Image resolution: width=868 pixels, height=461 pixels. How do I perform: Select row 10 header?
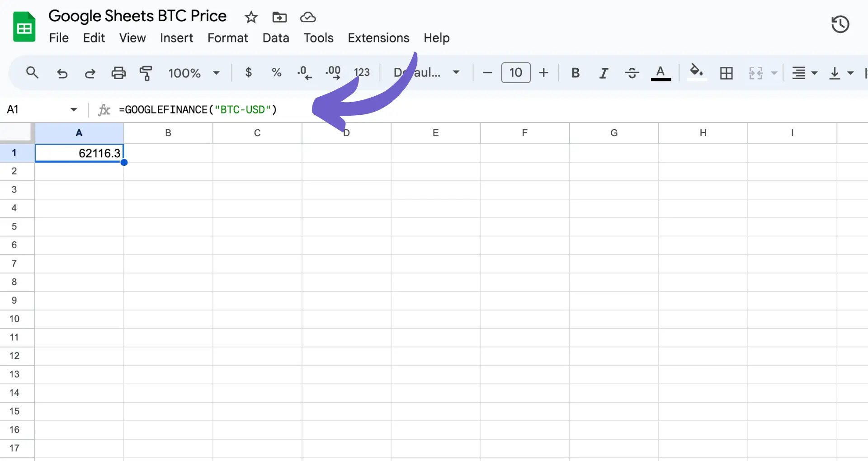17,319
